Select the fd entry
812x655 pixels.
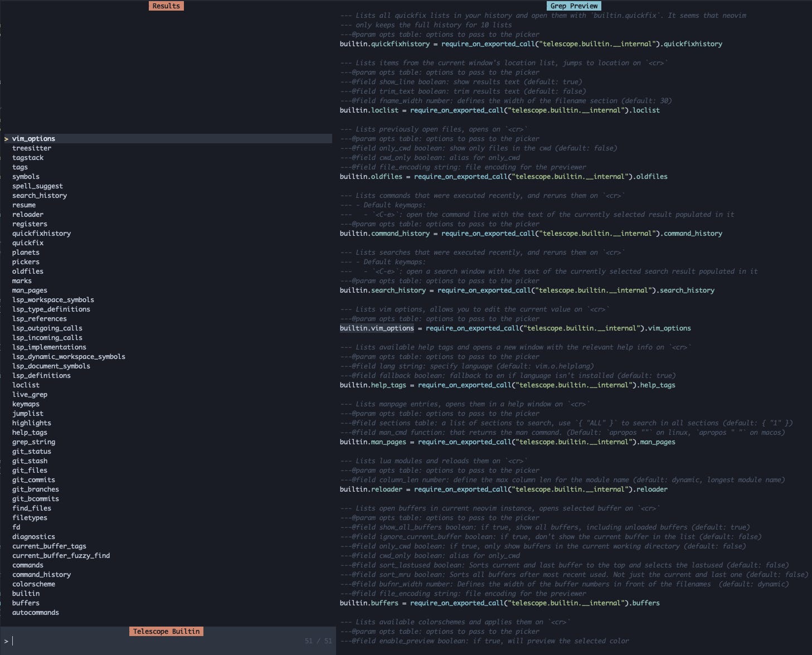16,527
